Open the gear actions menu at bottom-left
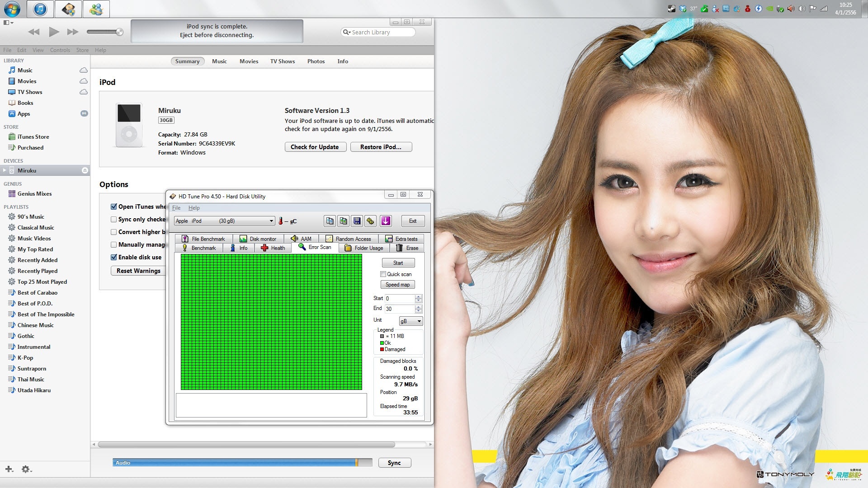Viewport: 868px width, 488px height. (x=26, y=469)
